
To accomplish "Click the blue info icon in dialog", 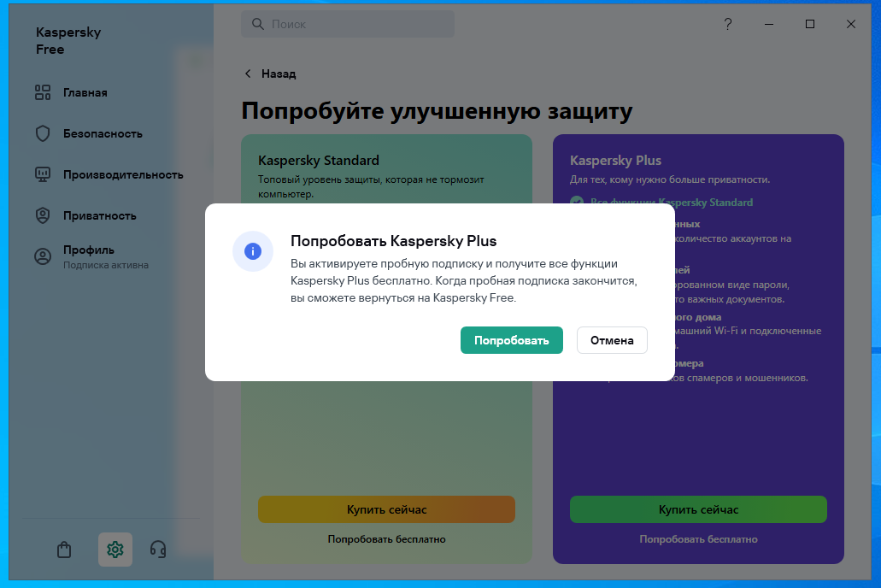I will tap(253, 251).
